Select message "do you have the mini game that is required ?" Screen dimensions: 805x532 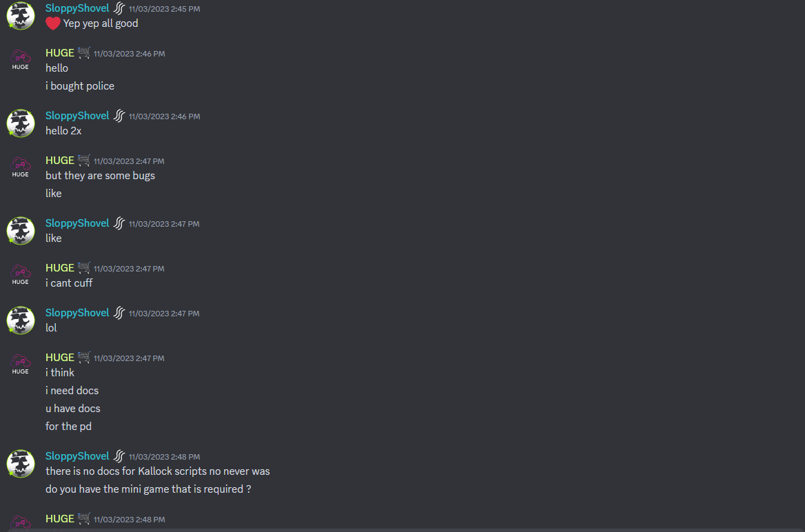coord(148,489)
